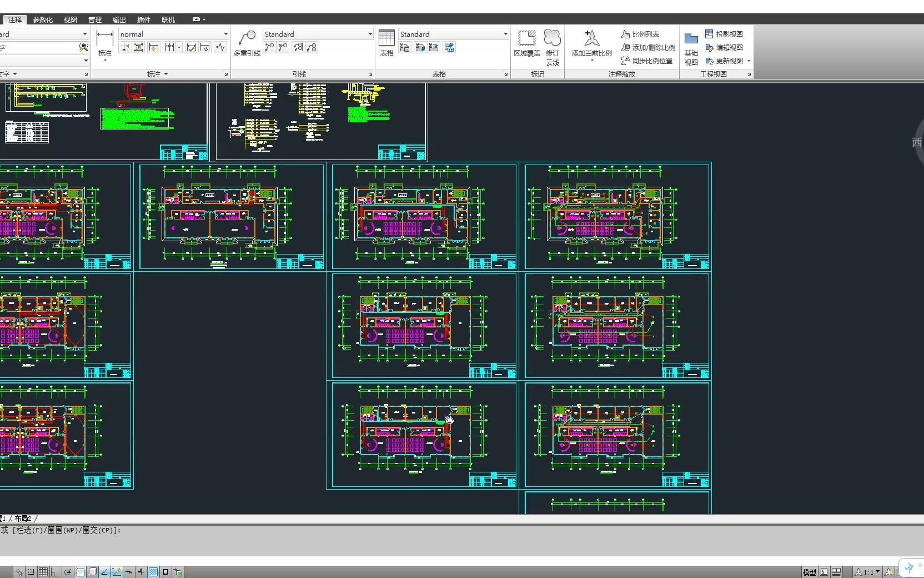Click the align multileaders icon
Viewport: 924px width, 578px height.
point(298,47)
